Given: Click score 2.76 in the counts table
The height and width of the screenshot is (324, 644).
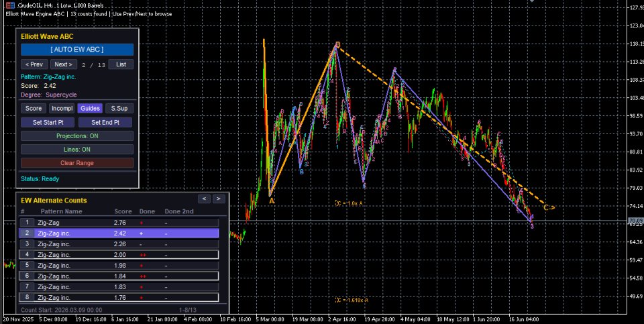Looking at the screenshot, I should click(119, 223).
